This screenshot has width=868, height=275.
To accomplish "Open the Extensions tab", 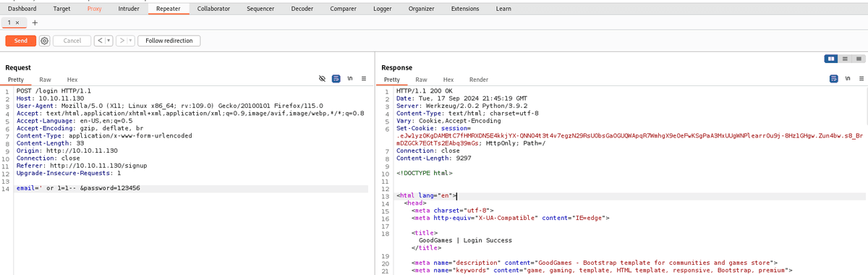I will pyautogui.click(x=464, y=8).
